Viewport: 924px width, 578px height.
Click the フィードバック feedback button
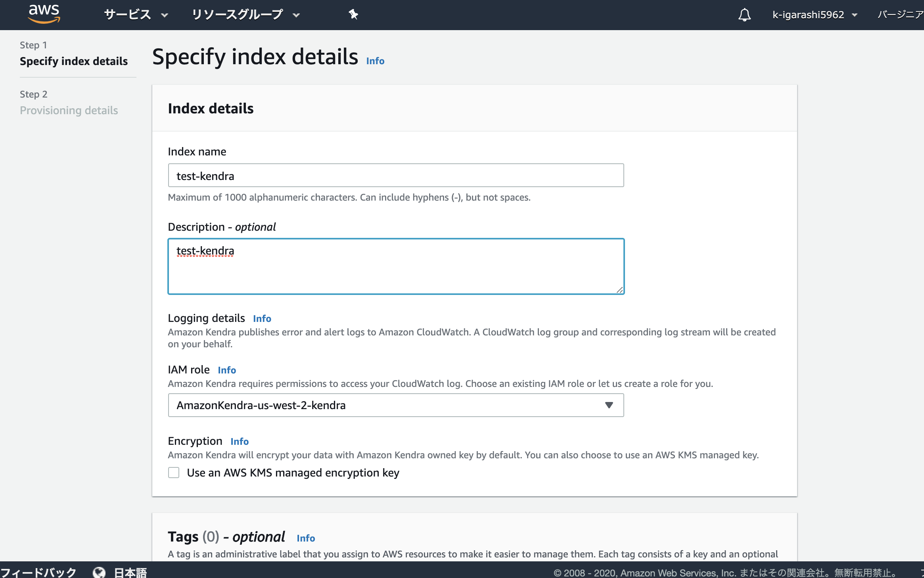38,572
